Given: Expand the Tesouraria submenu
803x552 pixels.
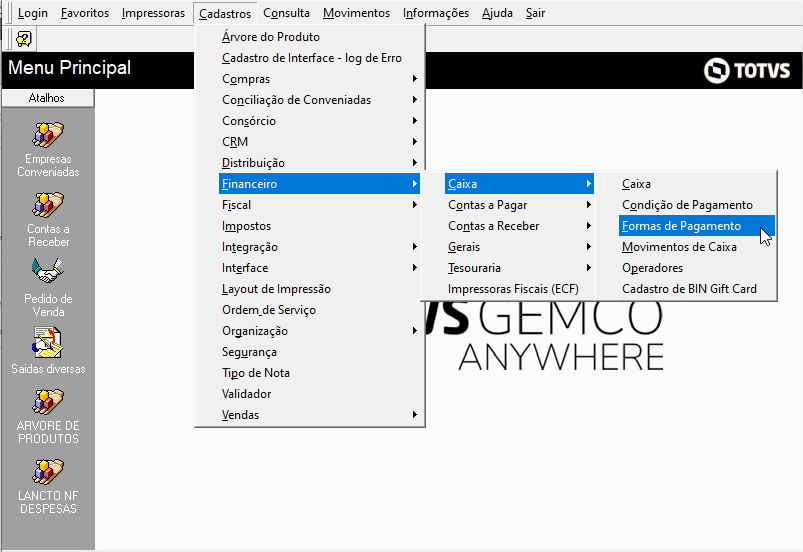Looking at the screenshot, I should click(519, 268).
